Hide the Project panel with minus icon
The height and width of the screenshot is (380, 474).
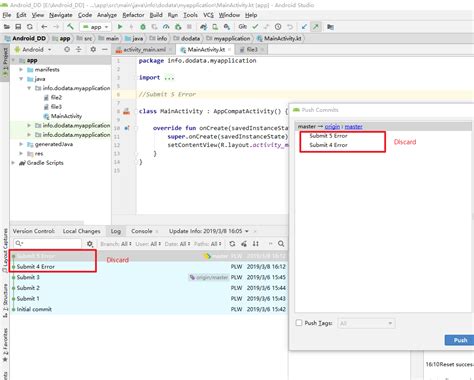click(x=105, y=49)
